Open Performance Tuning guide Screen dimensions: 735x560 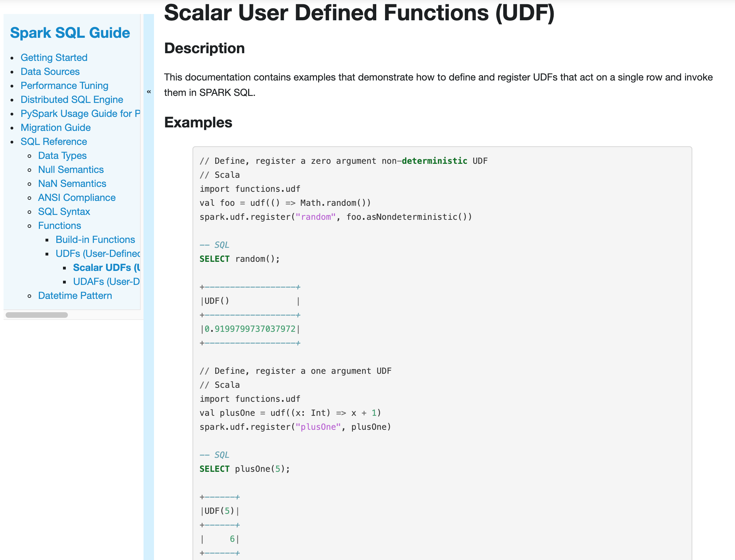click(x=64, y=85)
